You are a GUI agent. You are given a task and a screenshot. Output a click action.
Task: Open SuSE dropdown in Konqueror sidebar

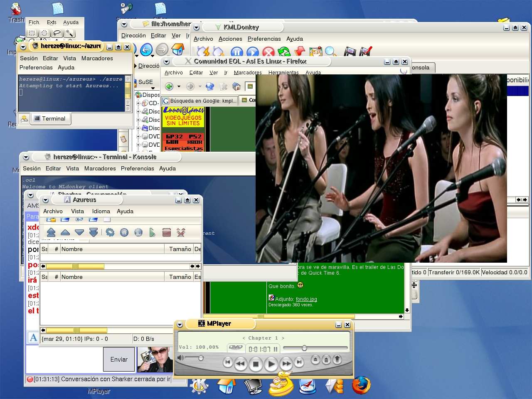point(153,88)
